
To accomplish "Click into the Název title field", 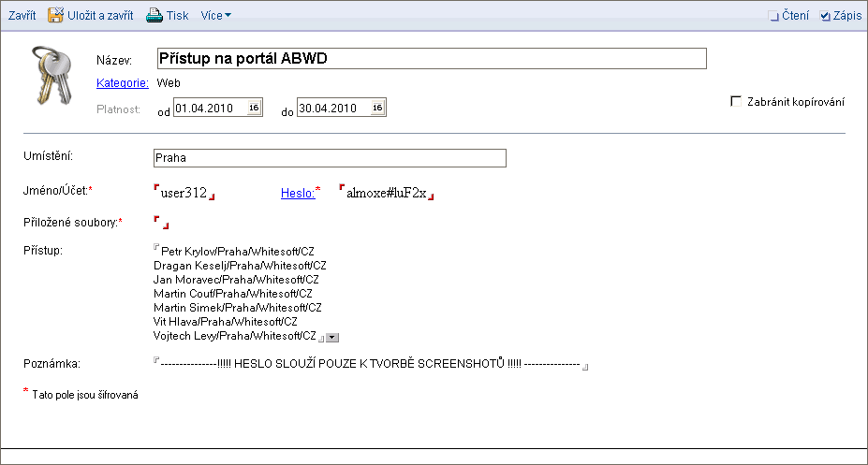I will (x=431, y=59).
